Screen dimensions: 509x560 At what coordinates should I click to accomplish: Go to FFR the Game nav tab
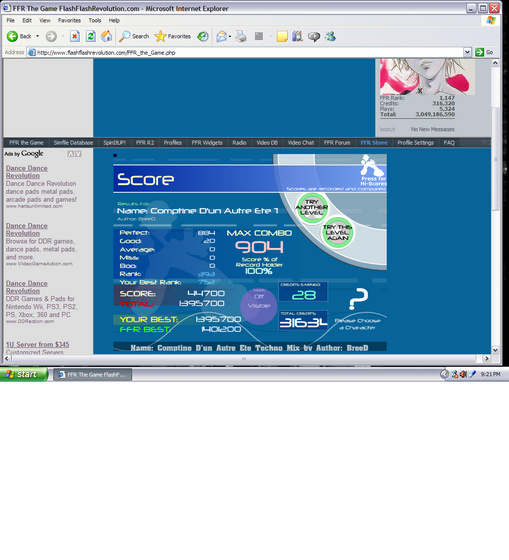26,142
